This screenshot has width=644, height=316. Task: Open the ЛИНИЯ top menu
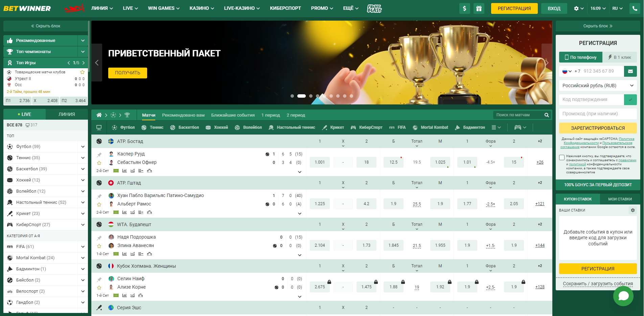[x=102, y=8]
